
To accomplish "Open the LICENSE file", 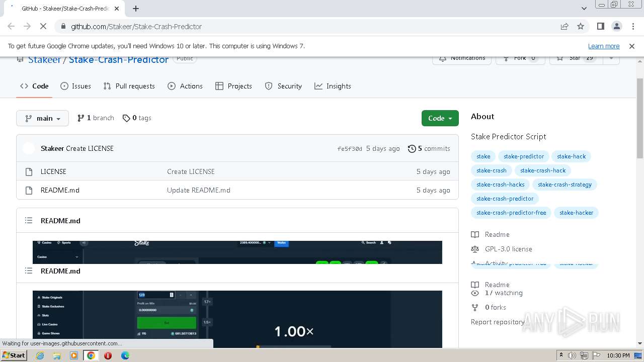I will pos(53,171).
